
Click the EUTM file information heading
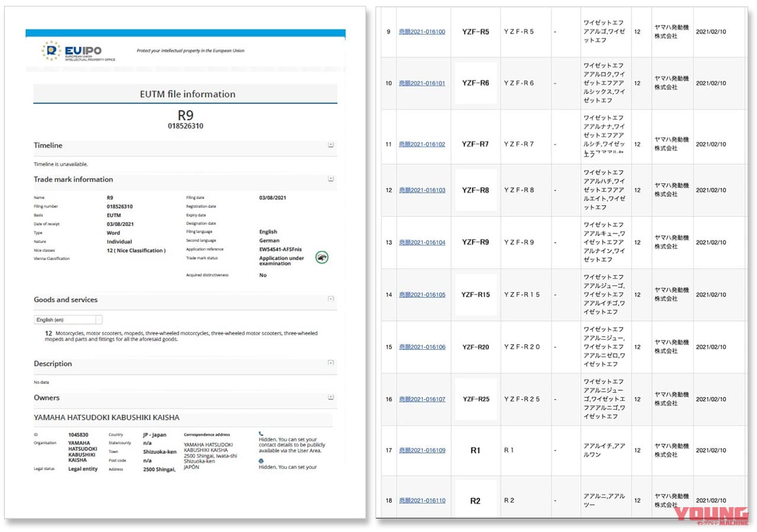pyautogui.click(x=187, y=94)
